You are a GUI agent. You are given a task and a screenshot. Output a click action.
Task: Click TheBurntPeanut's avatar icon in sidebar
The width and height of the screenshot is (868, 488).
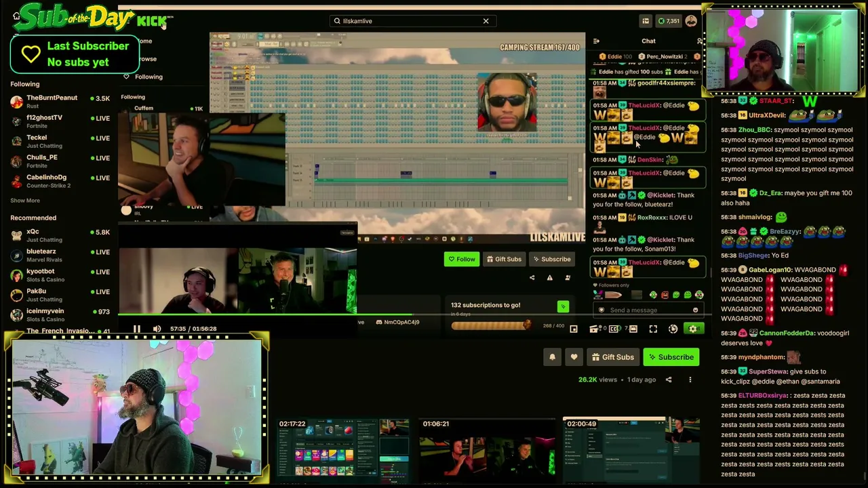pos(16,102)
